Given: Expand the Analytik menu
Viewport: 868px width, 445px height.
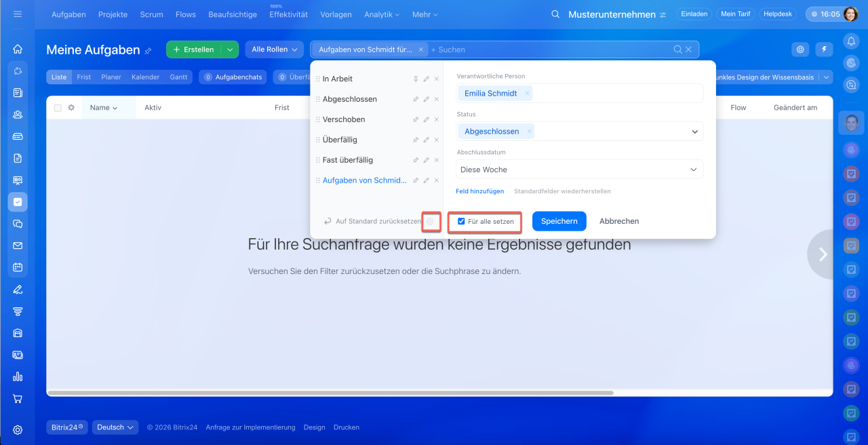Looking at the screenshot, I should point(382,14).
